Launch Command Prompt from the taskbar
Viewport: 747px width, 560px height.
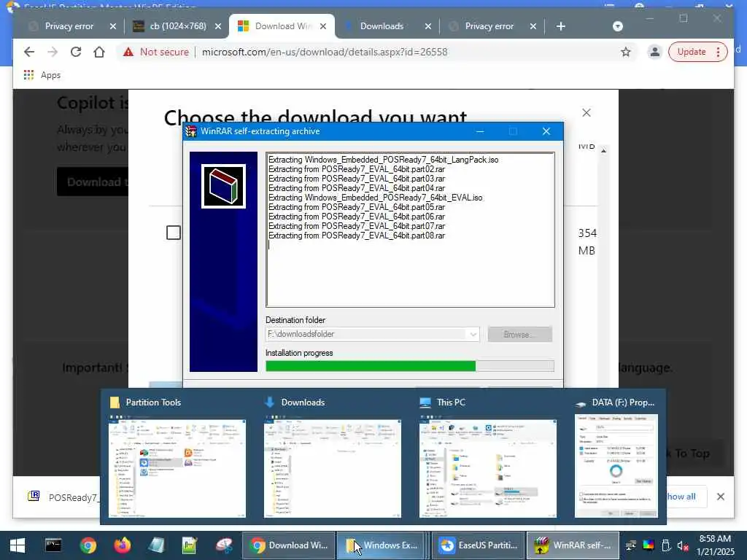[x=53, y=545]
